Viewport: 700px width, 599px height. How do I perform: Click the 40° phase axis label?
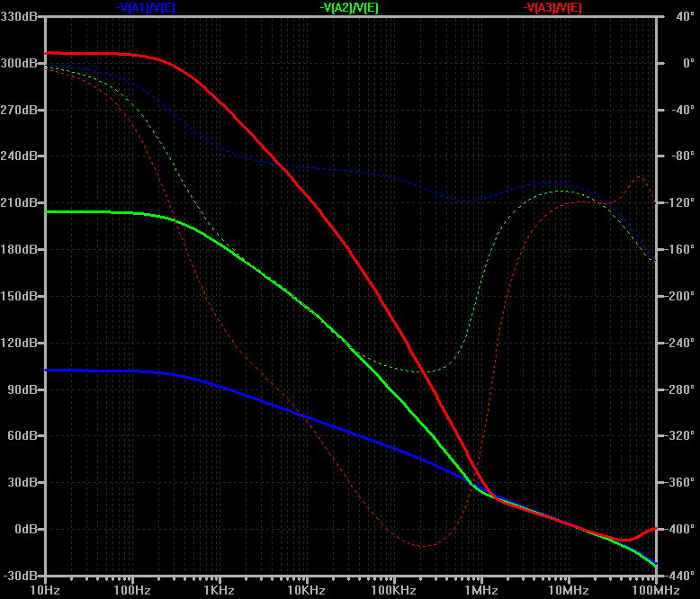[686, 16]
